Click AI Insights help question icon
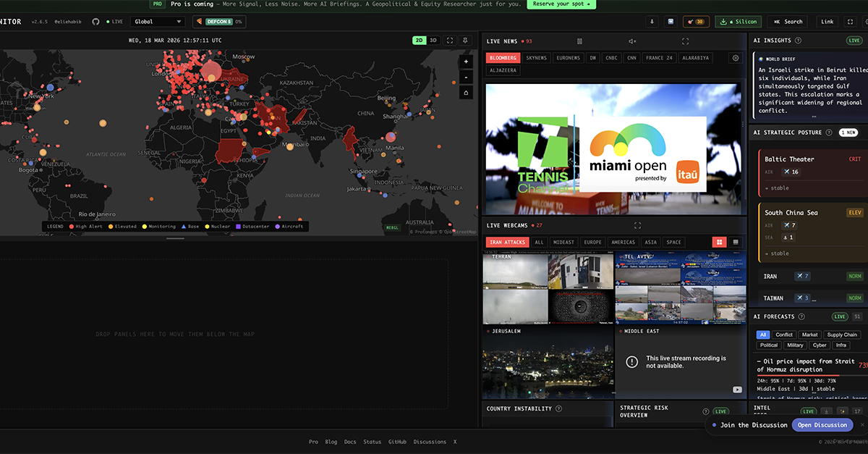The height and width of the screenshot is (454, 868). click(x=798, y=41)
